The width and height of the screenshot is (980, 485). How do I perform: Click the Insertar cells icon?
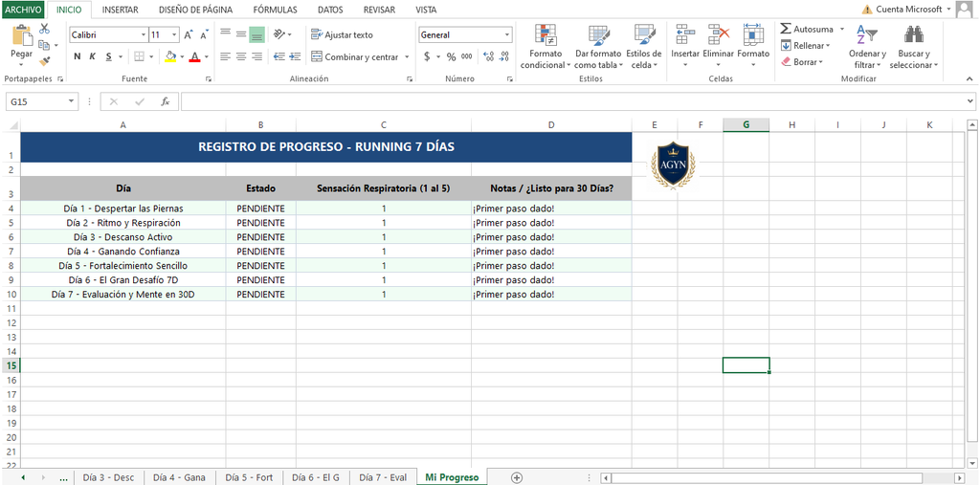tap(685, 35)
